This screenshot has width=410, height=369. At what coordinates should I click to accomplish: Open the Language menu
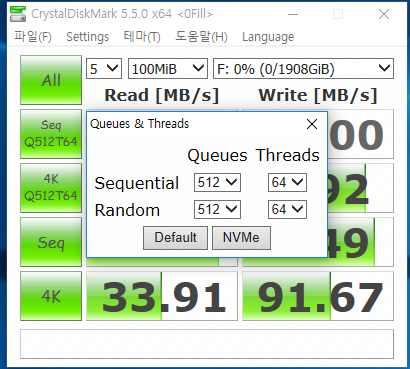(x=268, y=37)
